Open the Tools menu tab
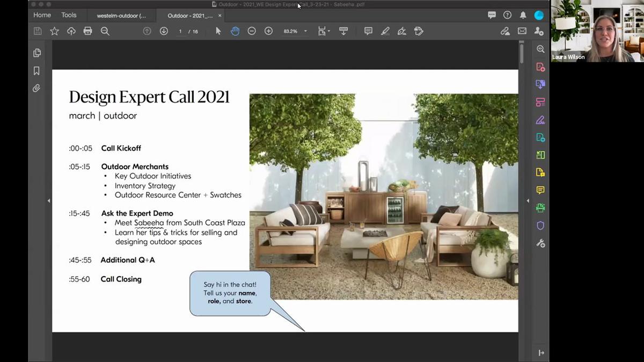644x362 pixels. (69, 15)
